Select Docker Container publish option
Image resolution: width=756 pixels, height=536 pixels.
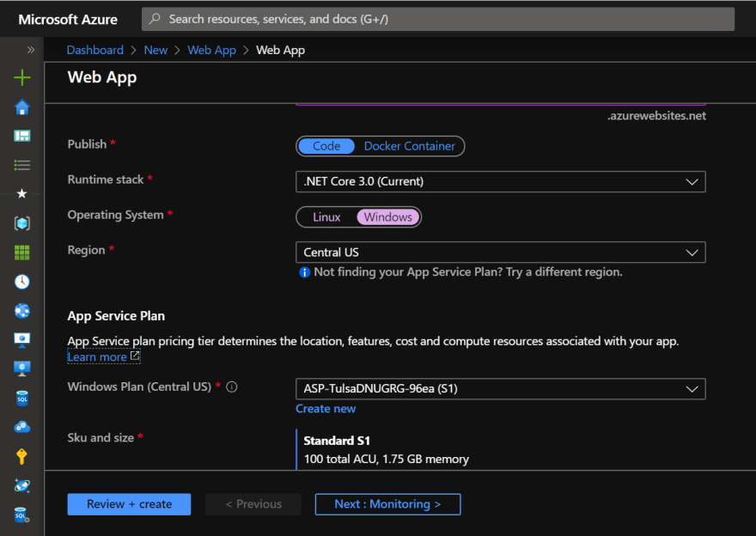click(x=409, y=146)
